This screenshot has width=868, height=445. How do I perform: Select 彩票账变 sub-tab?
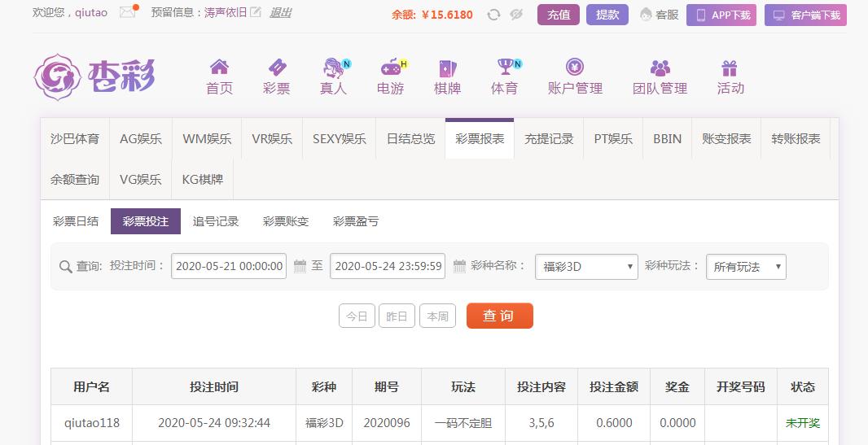[x=286, y=221]
